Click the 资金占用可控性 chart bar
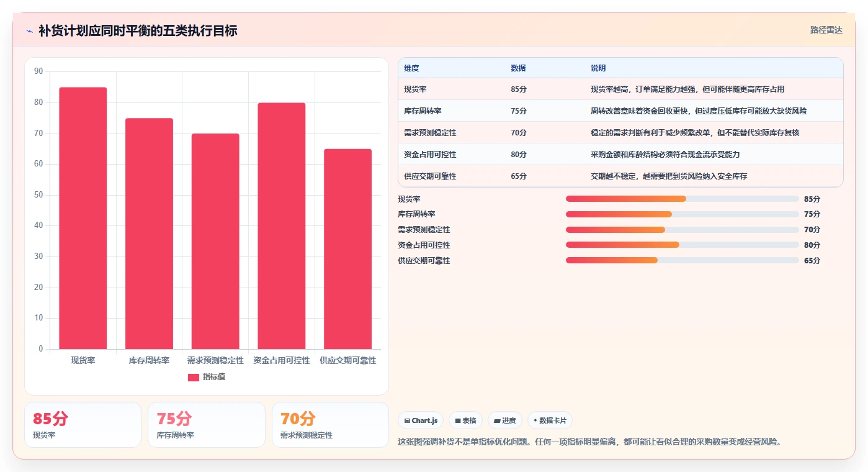 [x=282, y=226]
